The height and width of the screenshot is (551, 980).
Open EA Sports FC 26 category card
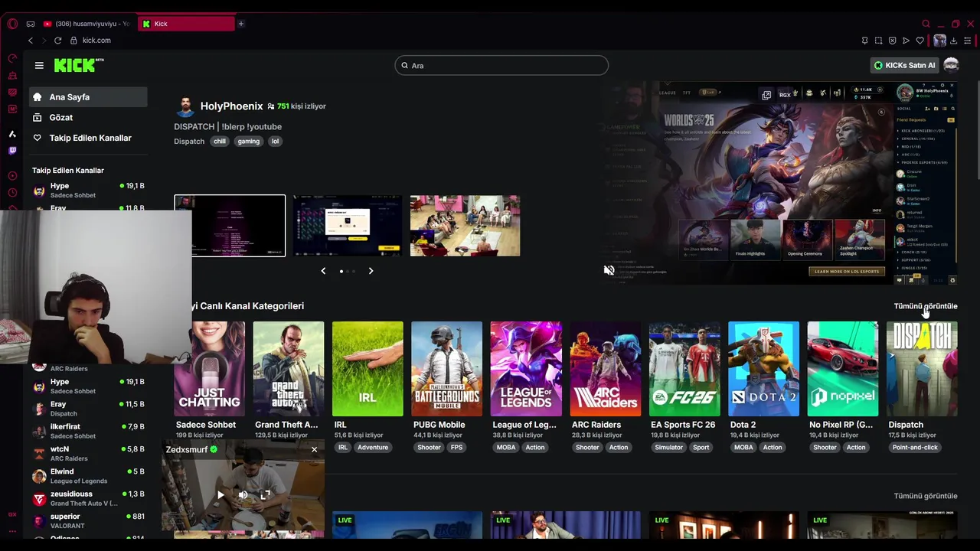tap(684, 369)
